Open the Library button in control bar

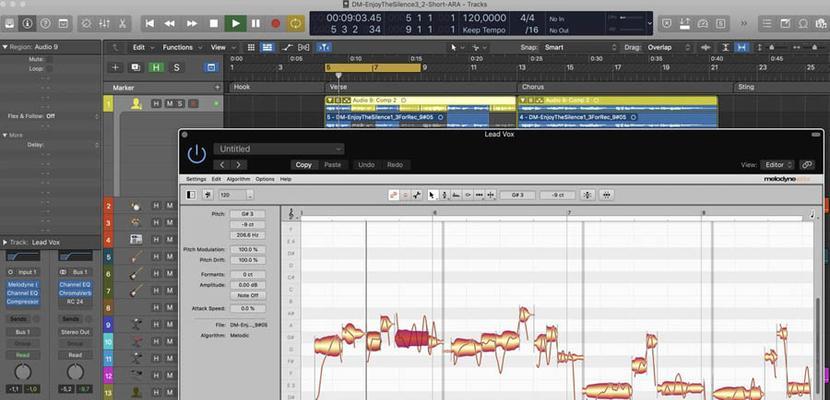(x=10, y=23)
